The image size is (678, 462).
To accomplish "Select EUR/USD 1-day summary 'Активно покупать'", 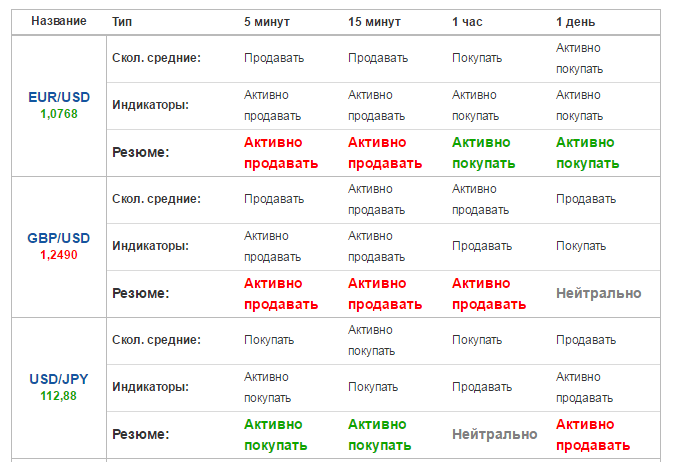I will point(588,153).
